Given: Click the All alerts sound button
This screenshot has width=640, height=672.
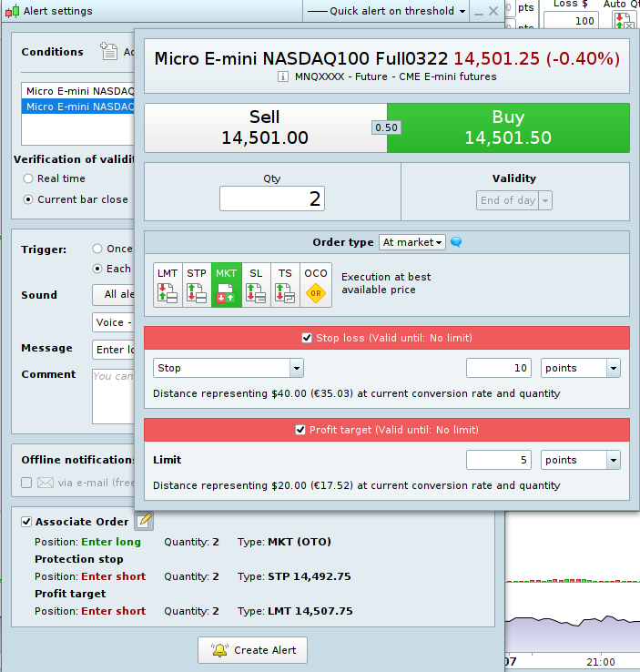Looking at the screenshot, I should (114, 294).
